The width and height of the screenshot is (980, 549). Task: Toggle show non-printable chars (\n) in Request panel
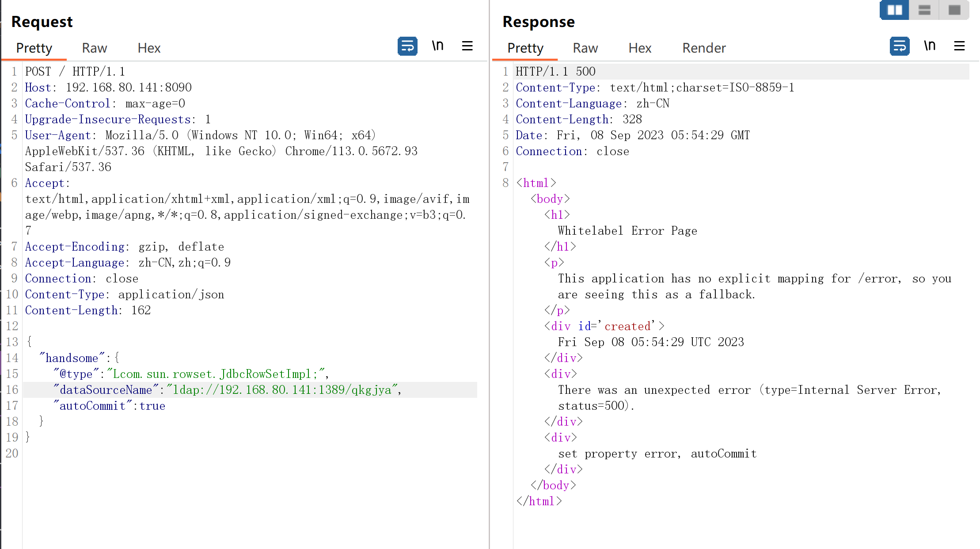pos(437,46)
